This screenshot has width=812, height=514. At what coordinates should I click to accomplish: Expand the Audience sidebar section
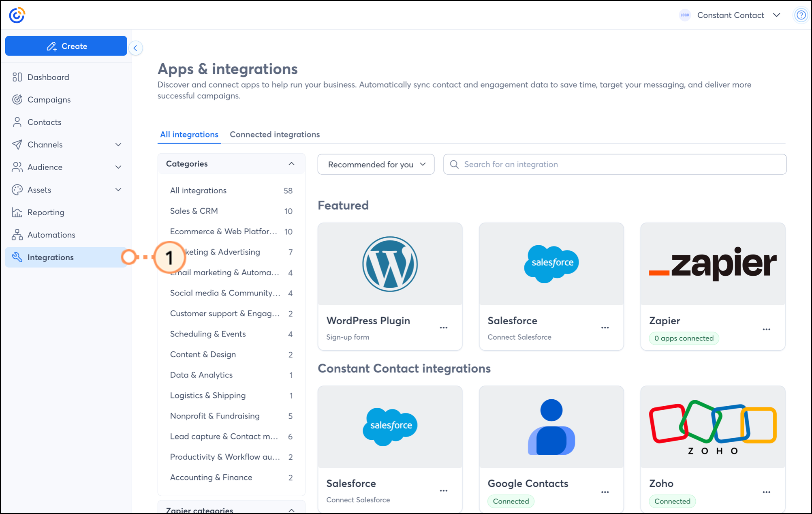click(x=118, y=167)
